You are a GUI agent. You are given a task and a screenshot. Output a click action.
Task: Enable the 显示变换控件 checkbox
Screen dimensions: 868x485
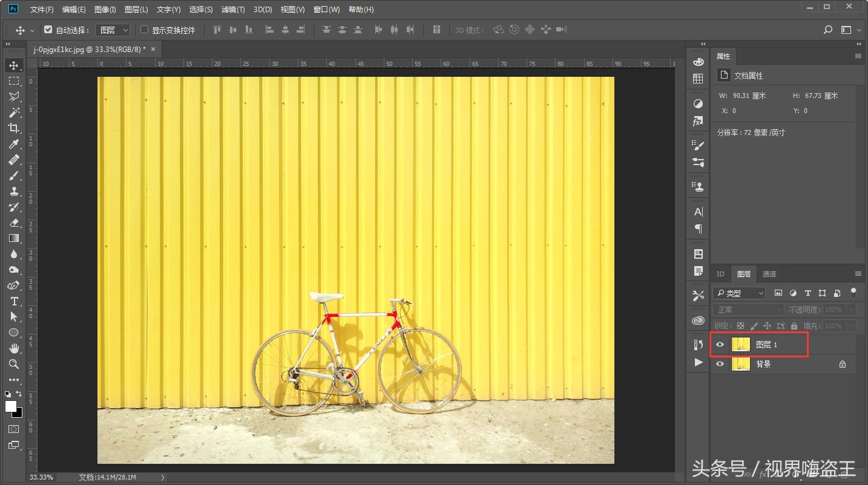pyautogui.click(x=144, y=30)
